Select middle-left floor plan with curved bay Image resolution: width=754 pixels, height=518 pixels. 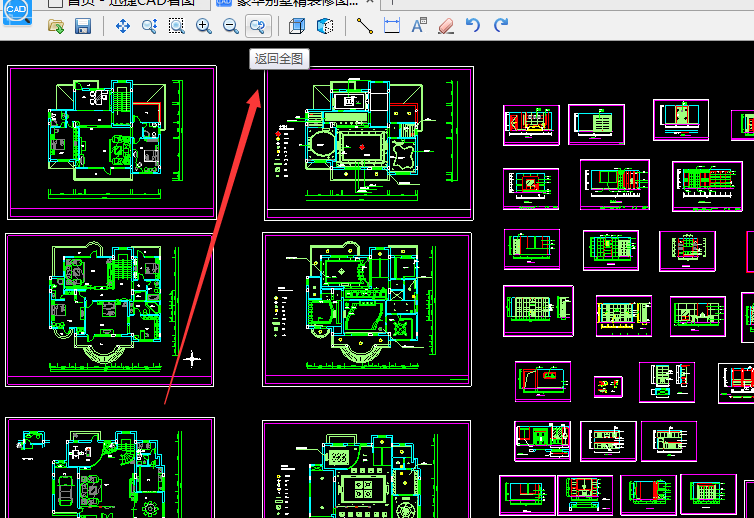click(x=110, y=310)
